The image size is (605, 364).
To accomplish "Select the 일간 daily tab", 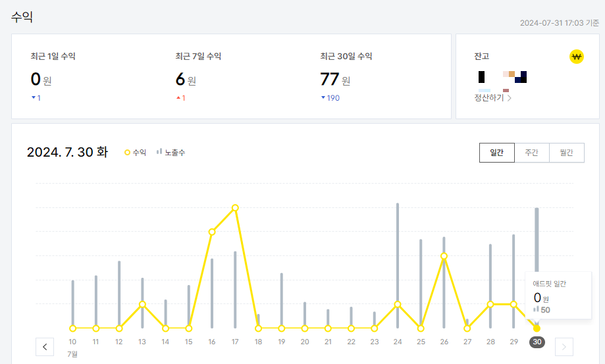I will (x=497, y=153).
